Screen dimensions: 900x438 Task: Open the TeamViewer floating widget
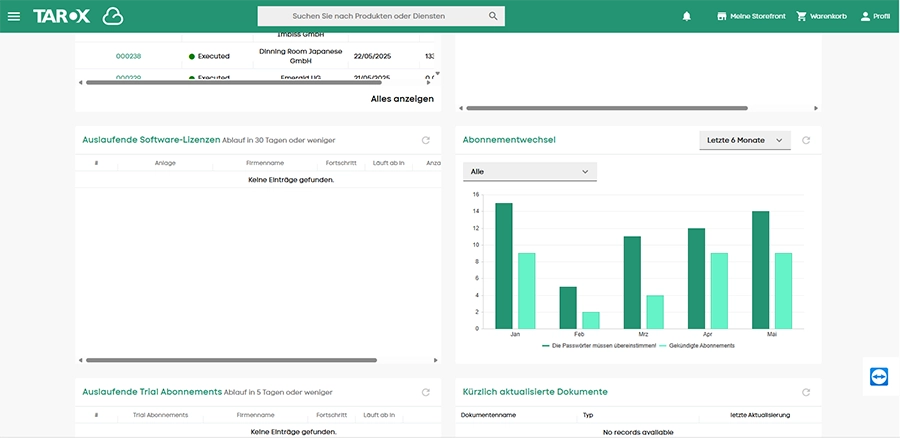tap(879, 377)
